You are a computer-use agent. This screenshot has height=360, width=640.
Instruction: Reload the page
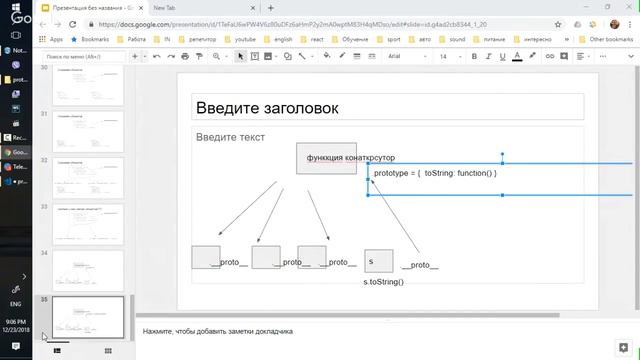(x=73, y=24)
